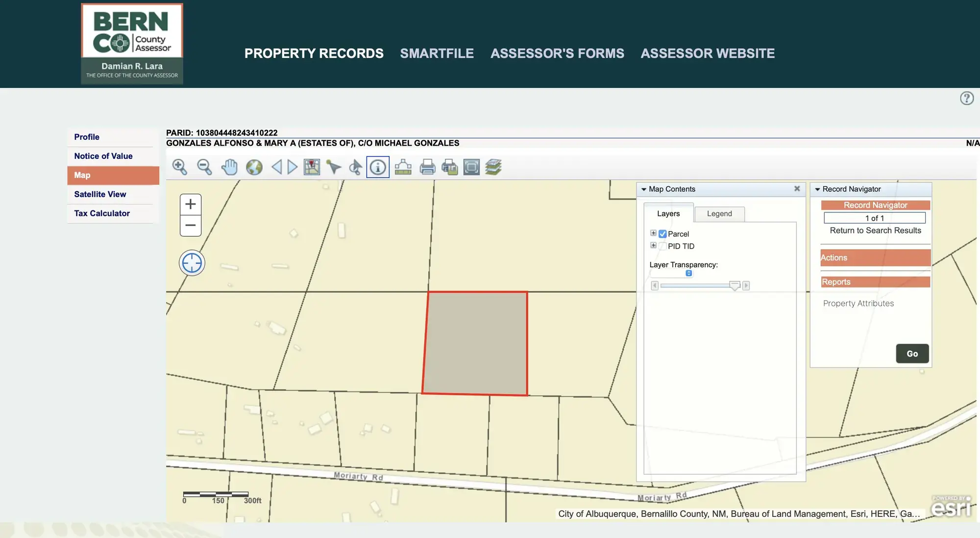Uncheck the Parcel layer checkbox
The width and height of the screenshot is (980, 538).
[x=662, y=234]
